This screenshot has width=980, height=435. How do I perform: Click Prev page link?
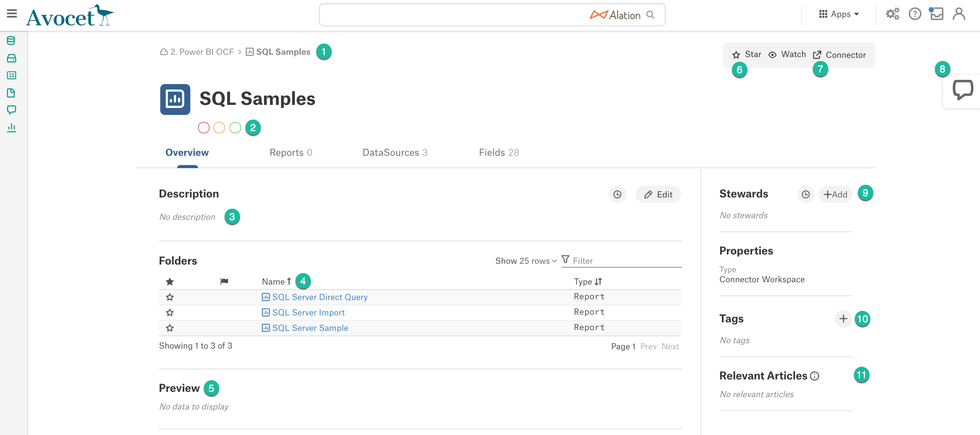coord(648,347)
